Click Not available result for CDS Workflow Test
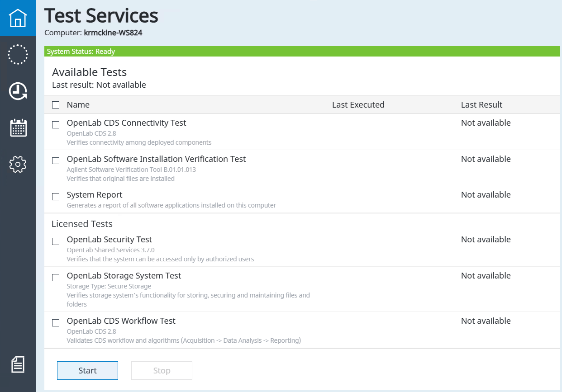Screen dimensions: 562x392 pyautogui.click(x=486, y=321)
